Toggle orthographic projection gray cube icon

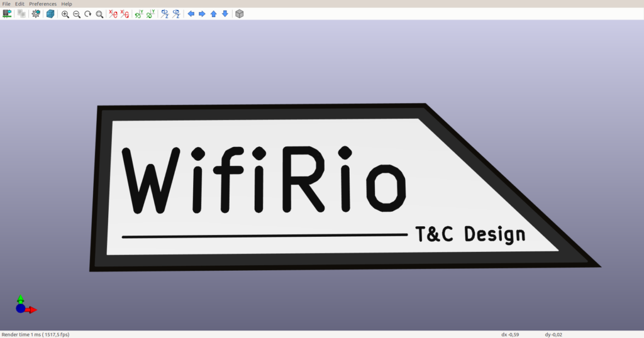[240, 14]
